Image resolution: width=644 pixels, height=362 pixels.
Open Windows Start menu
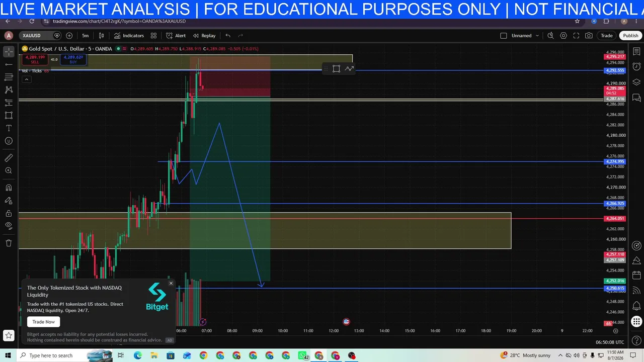[9, 355]
